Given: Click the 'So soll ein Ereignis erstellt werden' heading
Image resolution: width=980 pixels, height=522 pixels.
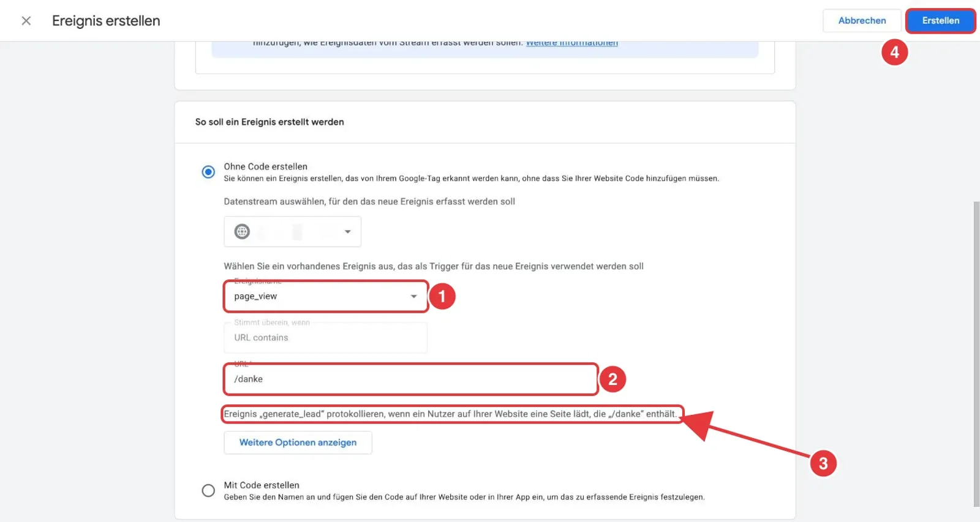Looking at the screenshot, I should [269, 122].
